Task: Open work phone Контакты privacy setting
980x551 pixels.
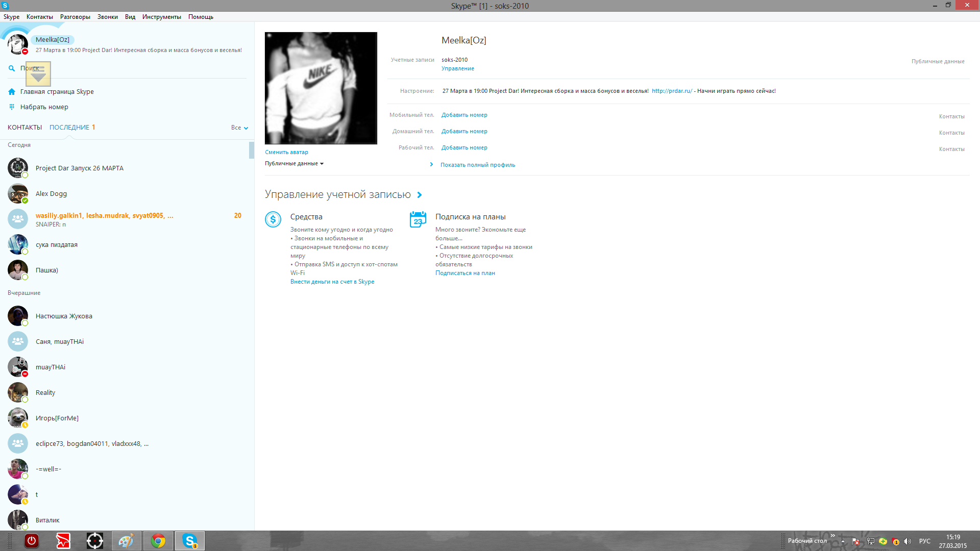Action: click(951, 149)
